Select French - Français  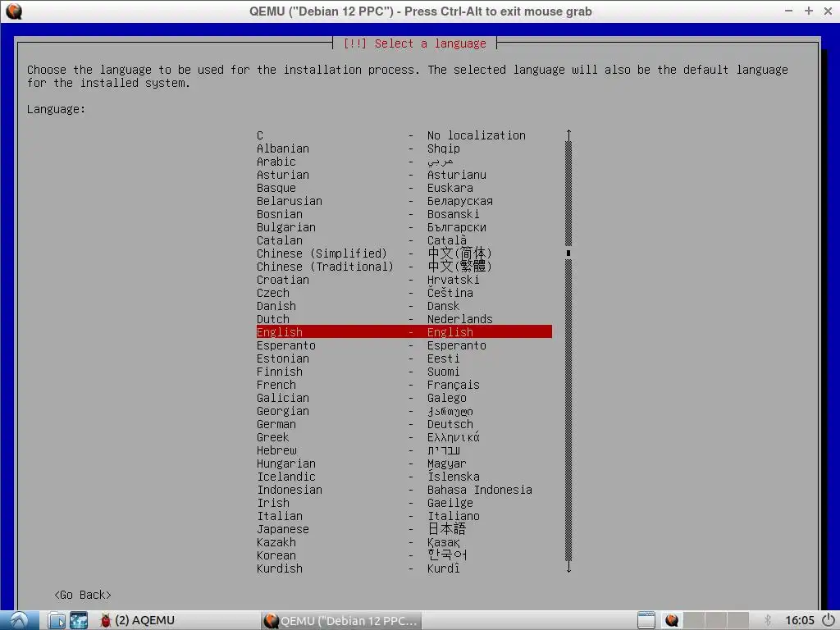(404, 385)
